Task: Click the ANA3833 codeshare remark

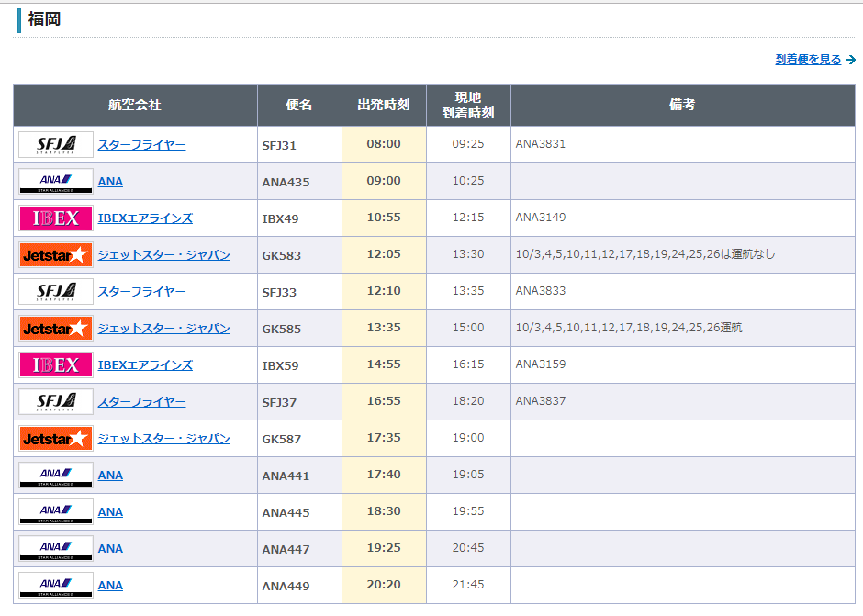Action: tap(541, 291)
